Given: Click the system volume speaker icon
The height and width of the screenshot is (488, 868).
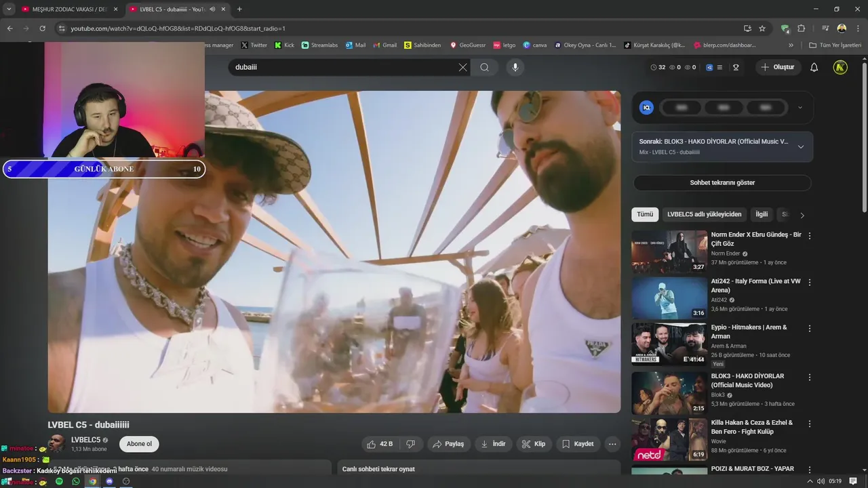Looking at the screenshot, I should pos(821,481).
